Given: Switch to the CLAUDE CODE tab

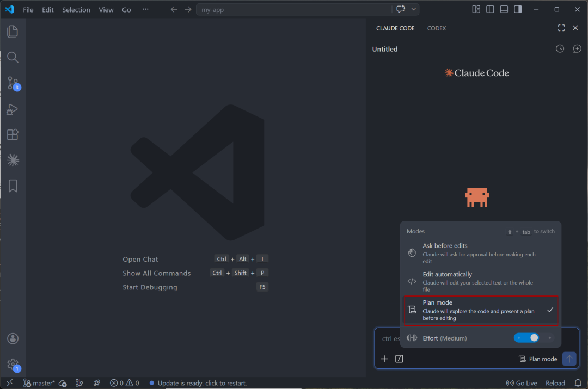Looking at the screenshot, I should [x=395, y=28].
